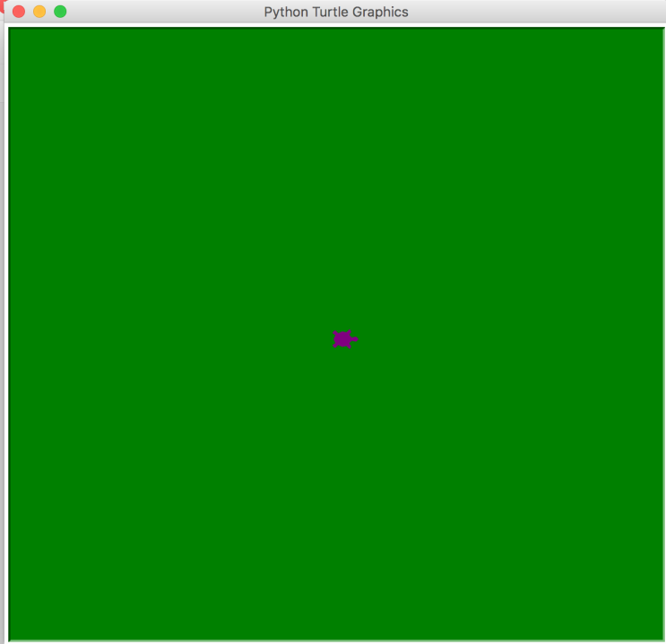The width and height of the screenshot is (666, 644).
Task: Click empty title bar right of the title
Action: coord(538,12)
